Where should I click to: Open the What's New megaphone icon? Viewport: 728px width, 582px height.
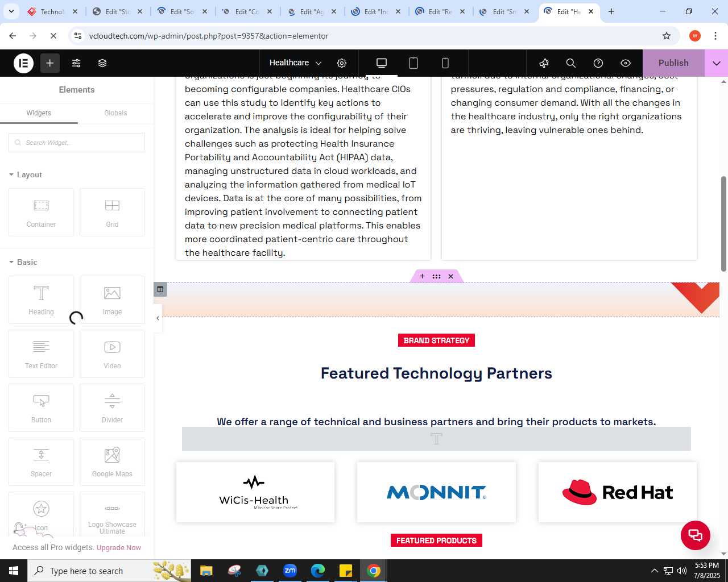tap(544, 63)
